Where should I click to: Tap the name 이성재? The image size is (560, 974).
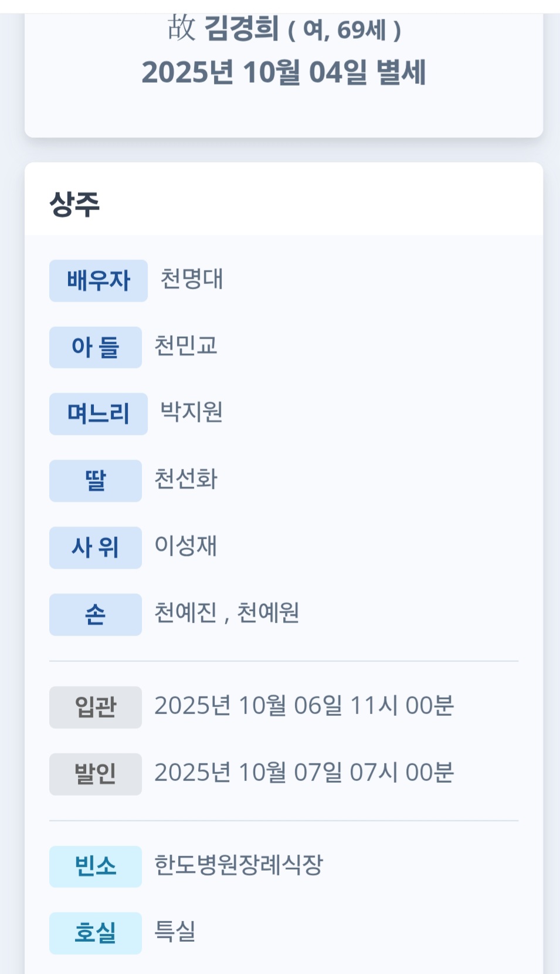pyautogui.click(x=185, y=546)
